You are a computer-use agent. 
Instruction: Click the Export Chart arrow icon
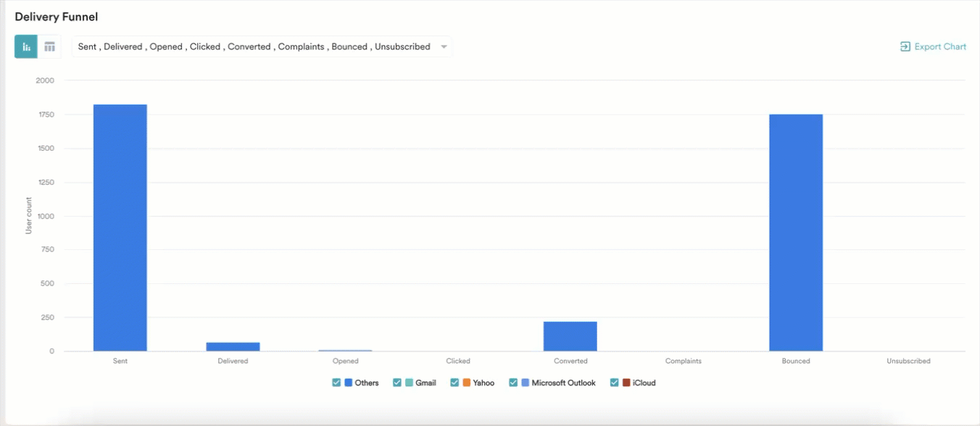point(904,46)
